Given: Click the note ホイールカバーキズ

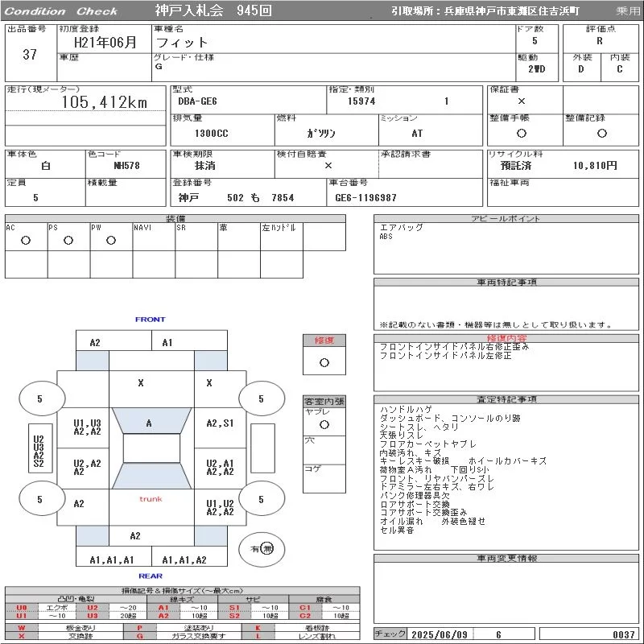Looking at the screenshot, I should (508, 461).
